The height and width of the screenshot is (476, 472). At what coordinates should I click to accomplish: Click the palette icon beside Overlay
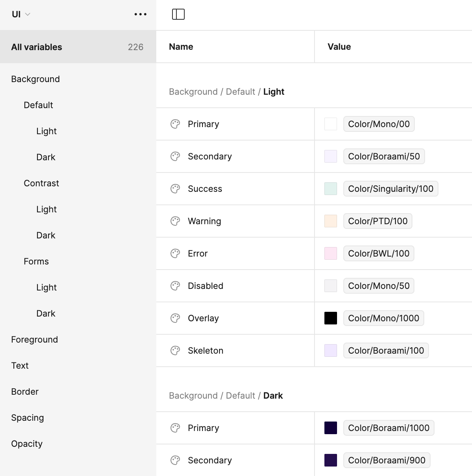[x=175, y=318]
